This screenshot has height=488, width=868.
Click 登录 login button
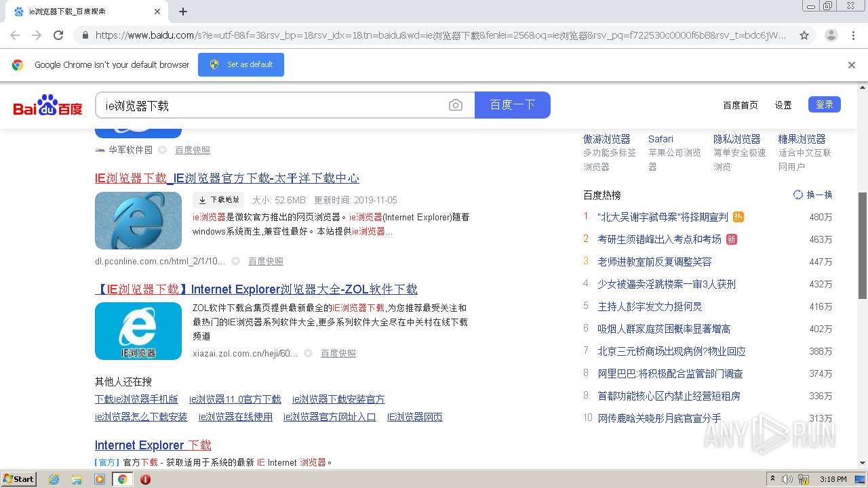click(825, 104)
